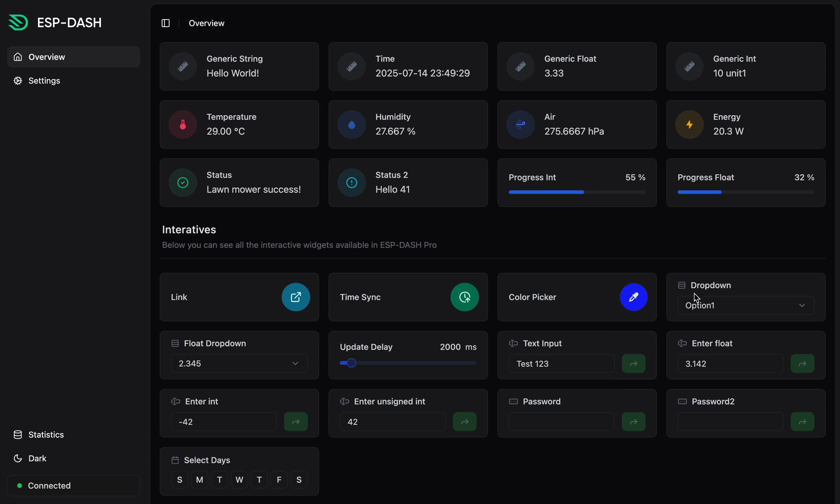Click the submit arrow for Enter int
This screenshot has width=840, height=504.
(295, 422)
